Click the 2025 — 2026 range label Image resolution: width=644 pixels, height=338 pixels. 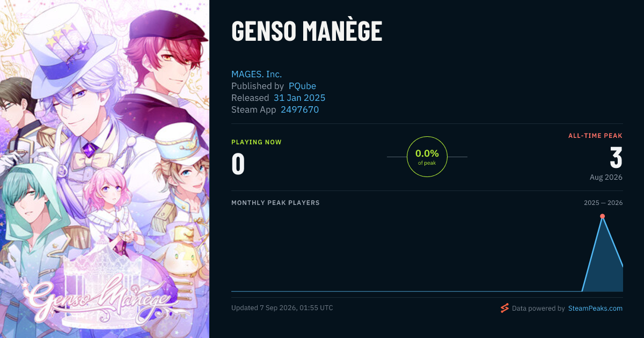tap(603, 203)
